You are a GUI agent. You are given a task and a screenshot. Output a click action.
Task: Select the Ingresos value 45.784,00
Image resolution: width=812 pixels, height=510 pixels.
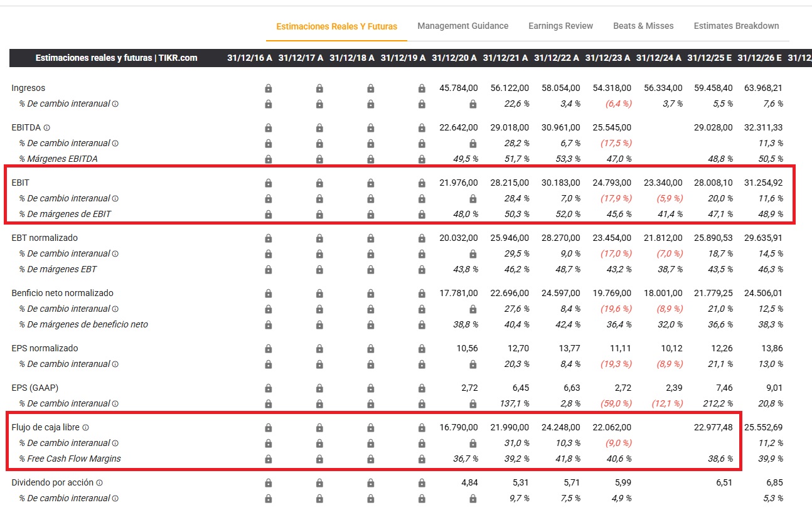pos(458,88)
